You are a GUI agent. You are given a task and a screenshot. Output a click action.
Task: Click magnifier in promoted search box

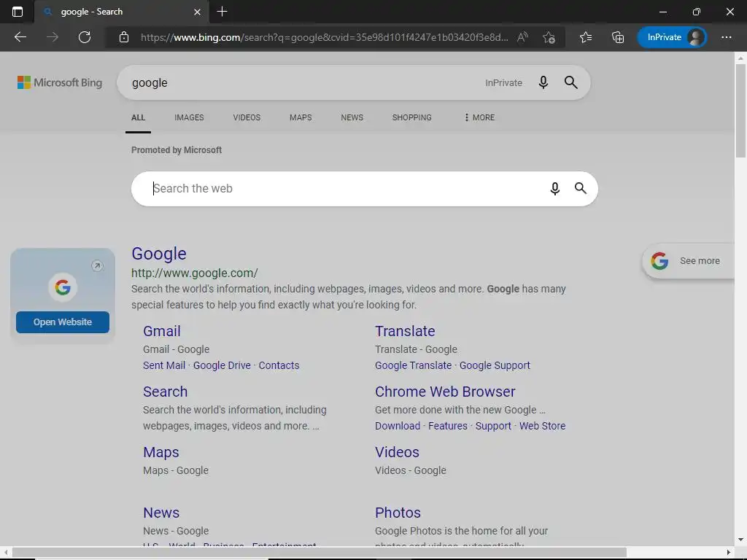pyautogui.click(x=580, y=188)
